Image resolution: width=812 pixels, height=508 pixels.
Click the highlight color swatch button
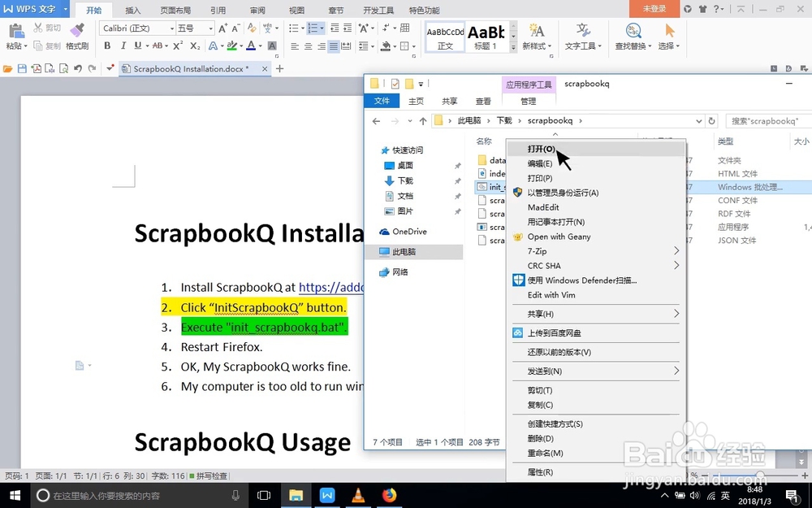point(232,46)
